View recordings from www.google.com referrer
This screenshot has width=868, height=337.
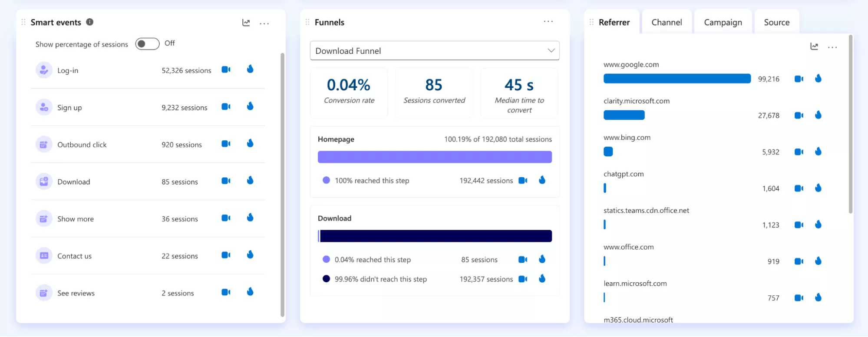pyautogui.click(x=799, y=79)
